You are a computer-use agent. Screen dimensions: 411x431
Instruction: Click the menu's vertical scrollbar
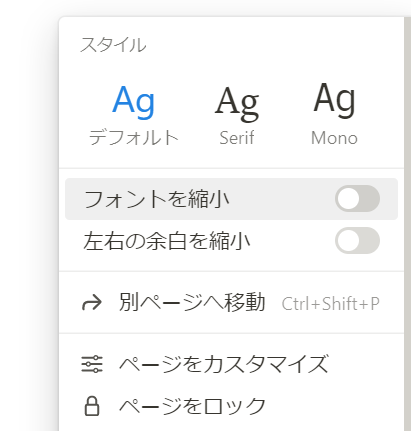point(407,223)
